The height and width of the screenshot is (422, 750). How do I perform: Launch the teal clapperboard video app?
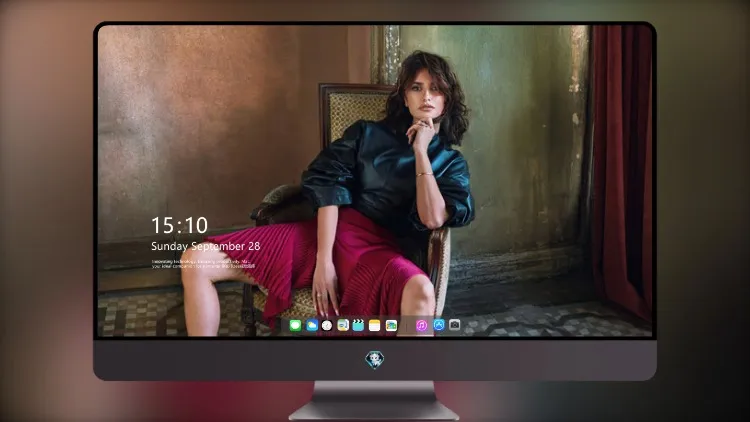358,325
